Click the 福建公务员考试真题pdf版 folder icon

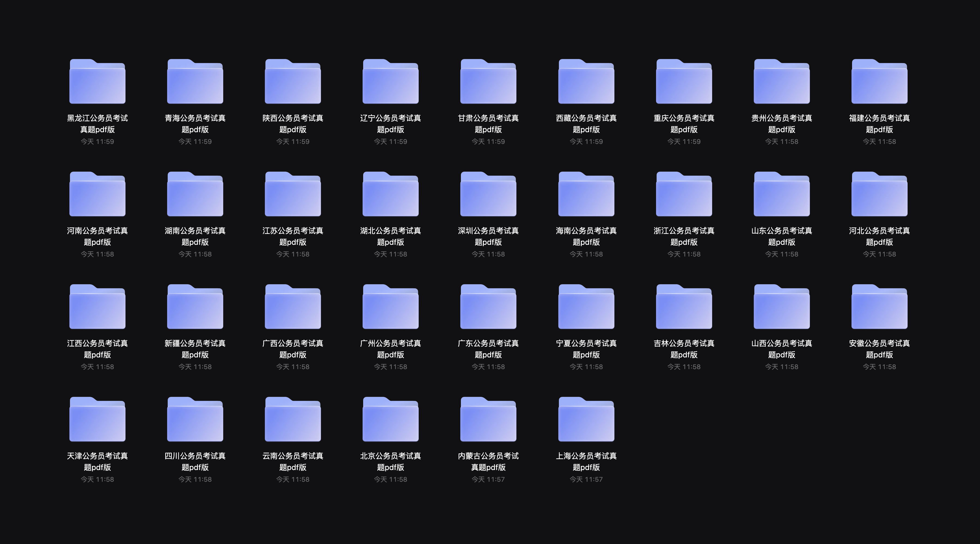[880, 81]
